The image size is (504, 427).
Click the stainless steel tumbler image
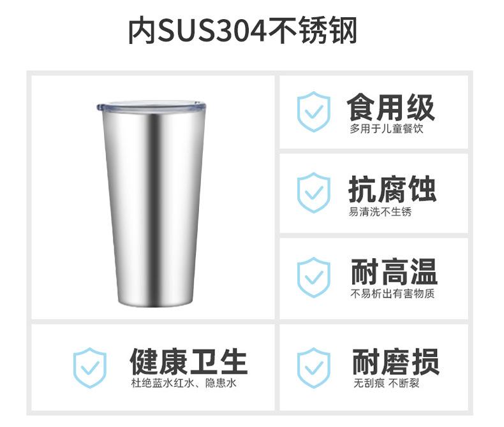(x=151, y=203)
